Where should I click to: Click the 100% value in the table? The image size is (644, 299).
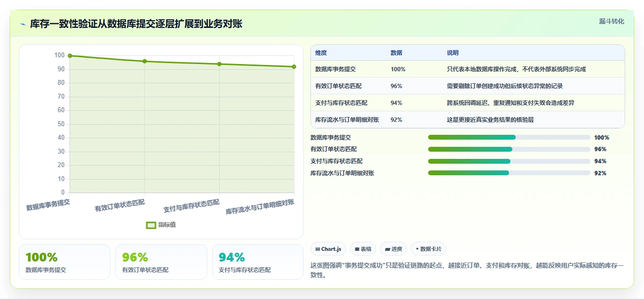(398, 69)
